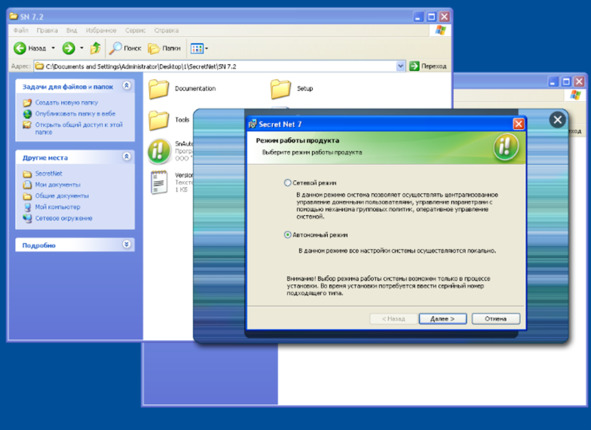Click the green Forward arrow in Explorer toolbar

(x=69, y=48)
